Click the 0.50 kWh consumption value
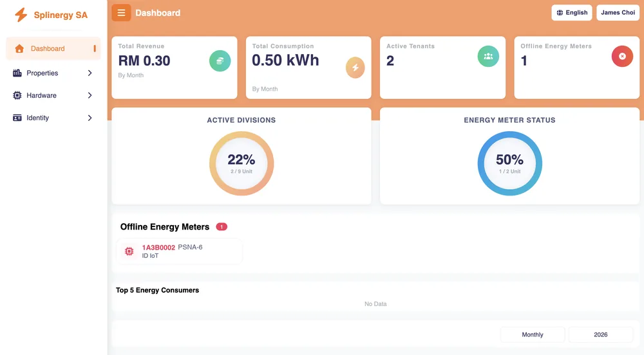 pos(285,60)
